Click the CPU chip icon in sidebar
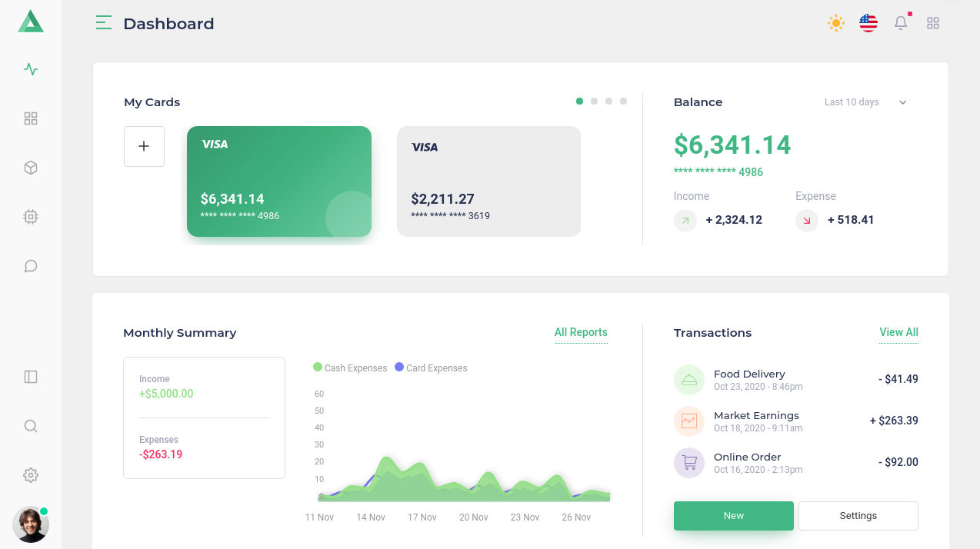Viewport: 980px width, 549px height. pyautogui.click(x=31, y=217)
